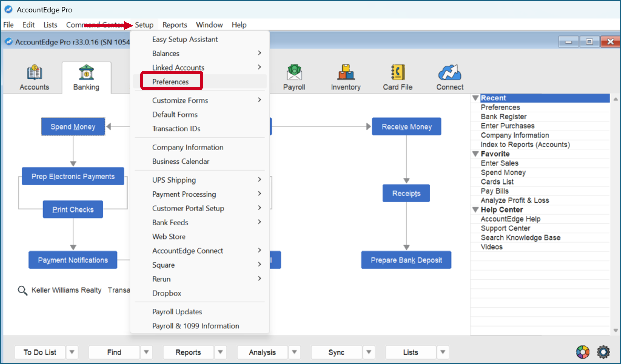Select Payroll Updates menu item
621x364 pixels.
point(200,312)
